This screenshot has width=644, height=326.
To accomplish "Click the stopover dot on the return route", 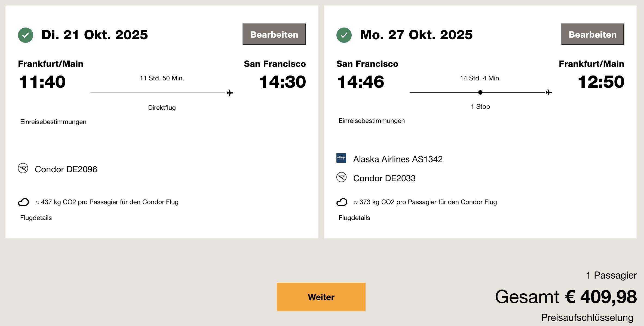I will pyautogui.click(x=480, y=92).
